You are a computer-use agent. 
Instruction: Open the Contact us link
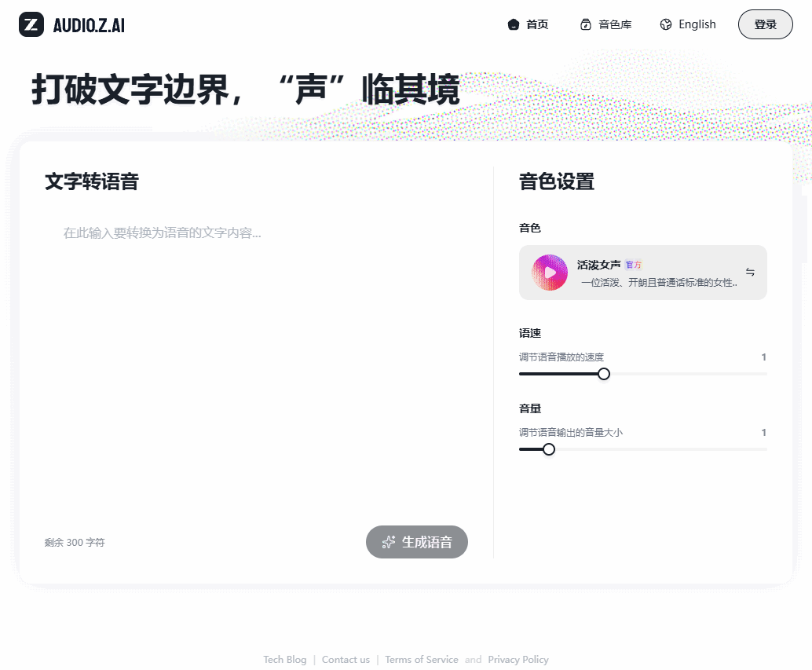click(x=346, y=660)
